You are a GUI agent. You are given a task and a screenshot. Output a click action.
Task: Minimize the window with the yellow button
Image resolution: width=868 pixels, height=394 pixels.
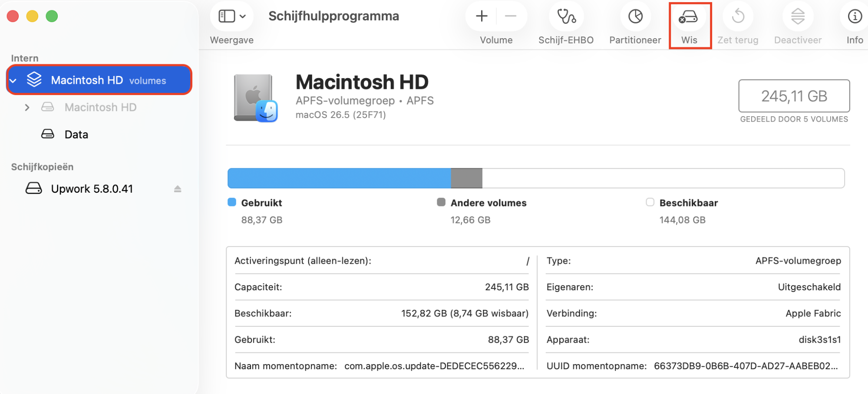[33, 16]
